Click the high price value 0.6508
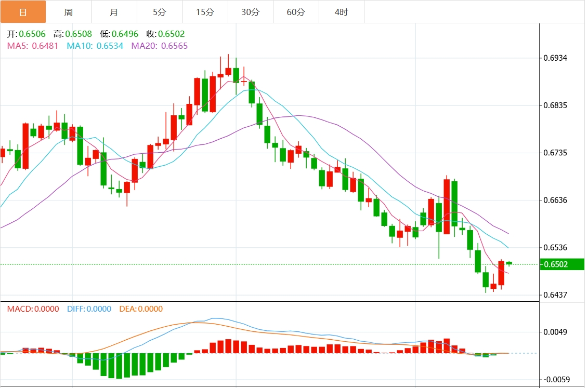Viewport: 588px width, 388px height. click(x=79, y=34)
